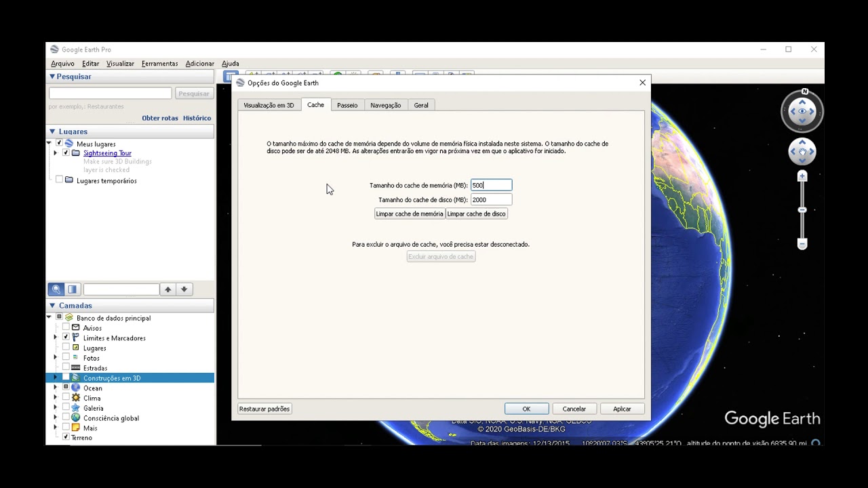Uncheck the Meus lugares checkbox
This screenshot has height=488, width=868.
point(59,144)
